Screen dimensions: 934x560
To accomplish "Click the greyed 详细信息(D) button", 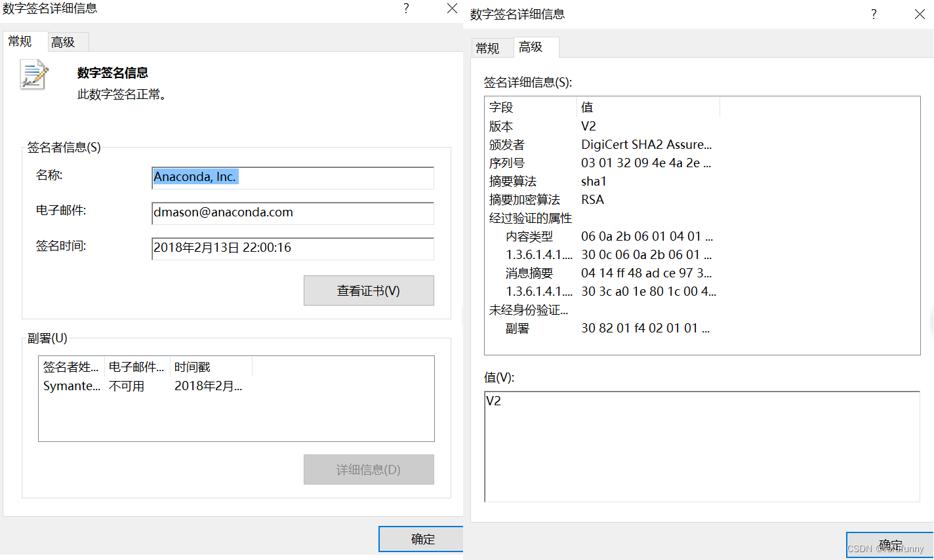I will (x=369, y=470).
